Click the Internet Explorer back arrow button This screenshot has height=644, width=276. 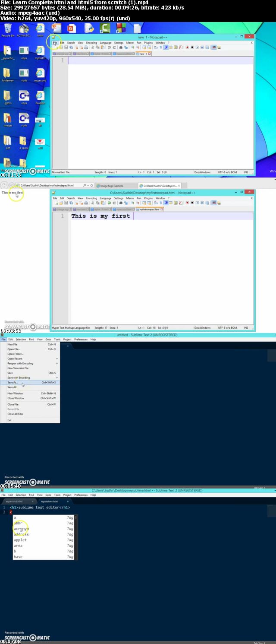[5, 185]
